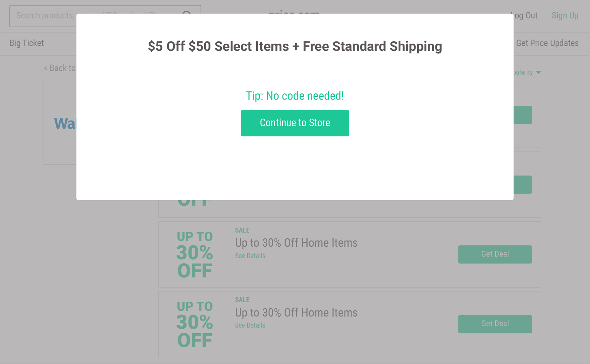Click Get Deal on the upper 30% Off Home Items

pyautogui.click(x=495, y=254)
